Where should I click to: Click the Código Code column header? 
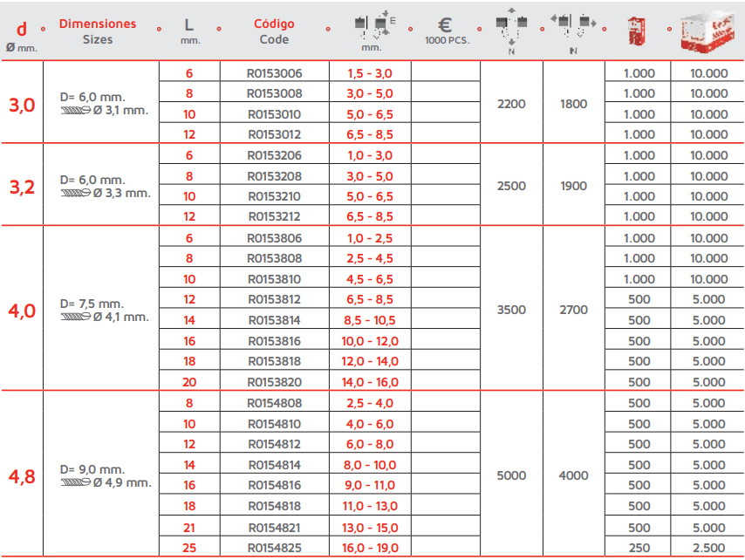(274, 31)
